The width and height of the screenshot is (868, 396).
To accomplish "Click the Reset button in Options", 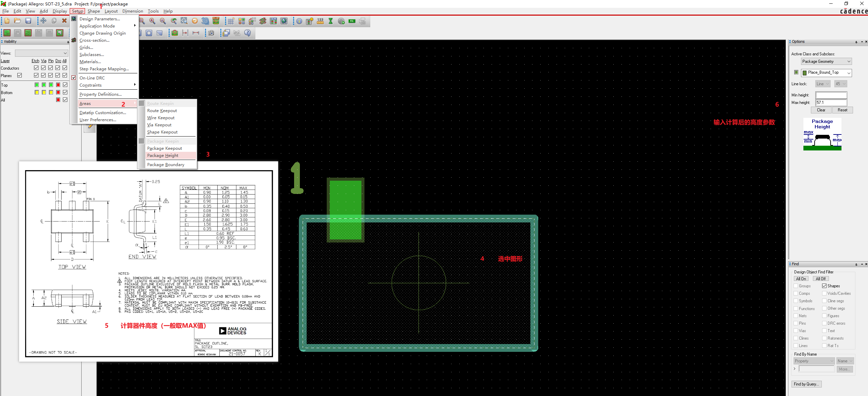I will 843,110.
